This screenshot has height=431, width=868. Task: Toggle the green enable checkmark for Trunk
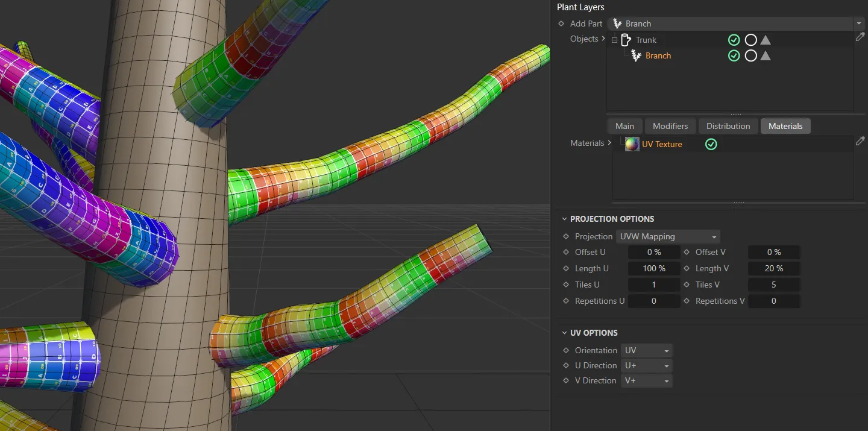click(x=734, y=40)
